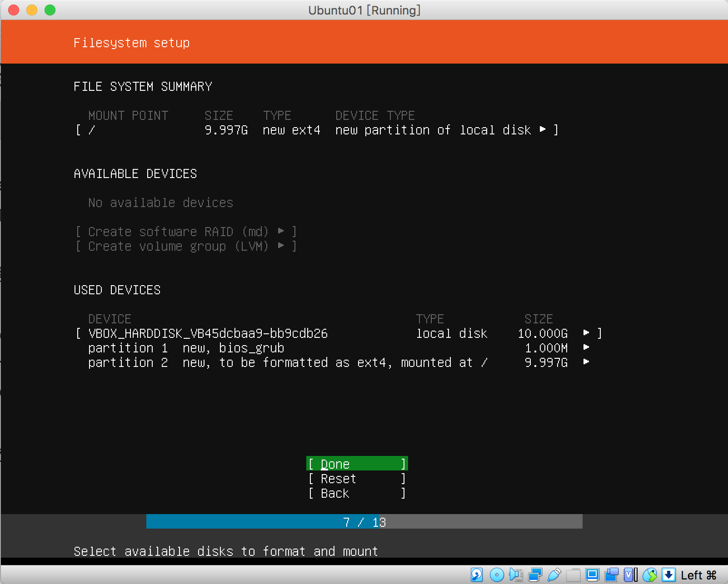Viewport: 728px width, 584px height.
Task: Click 'new partition of local disk' text
Action: pos(434,130)
